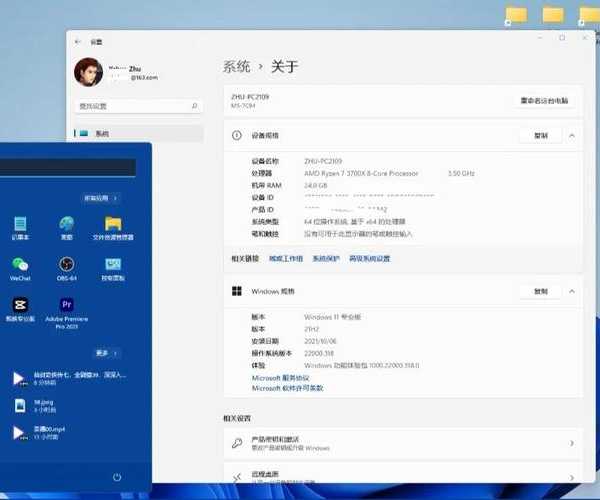Collapse the Windows 规格 section chevron
600x500 pixels.
[x=572, y=292]
